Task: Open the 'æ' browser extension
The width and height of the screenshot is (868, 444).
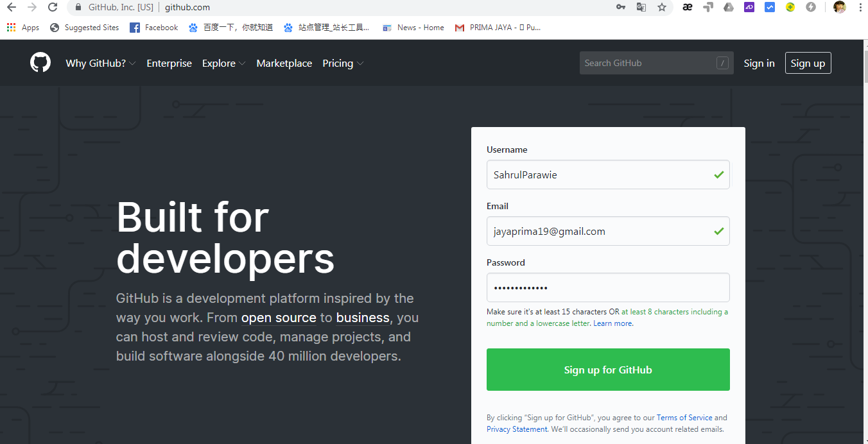Action: (x=688, y=7)
